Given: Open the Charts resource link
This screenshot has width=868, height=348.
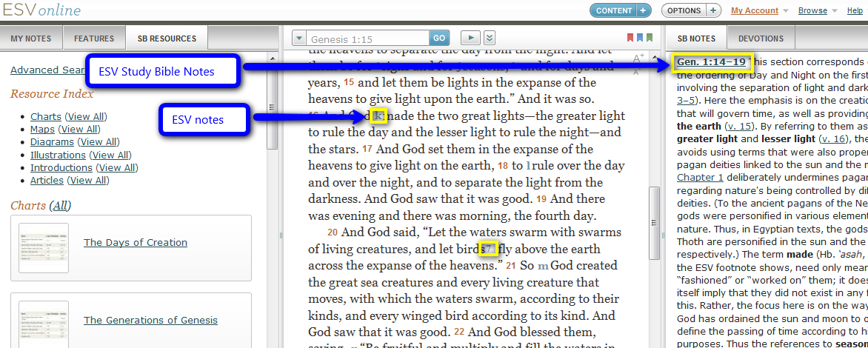Looking at the screenshot, I should click(46, 117).
